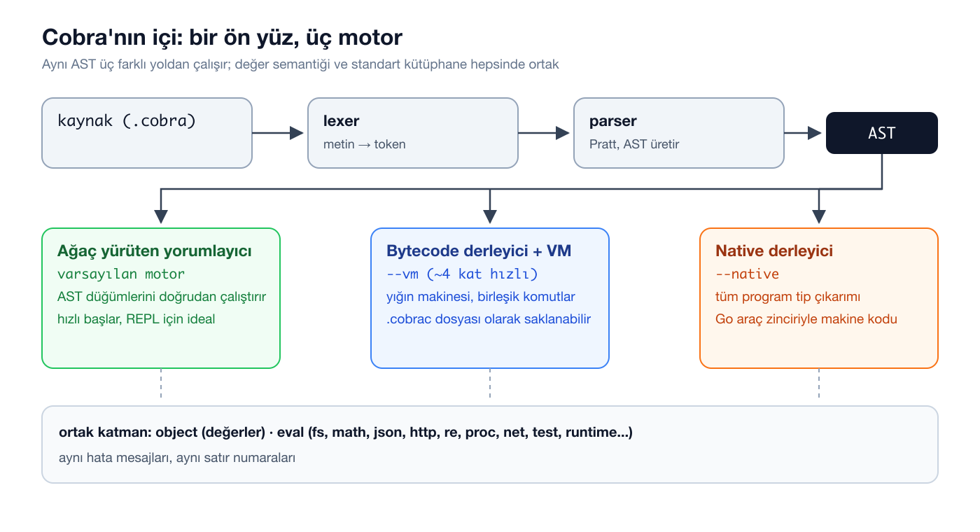
Task: Click "Go araç zinciriyle makine kodu" line
Action: 806,319
